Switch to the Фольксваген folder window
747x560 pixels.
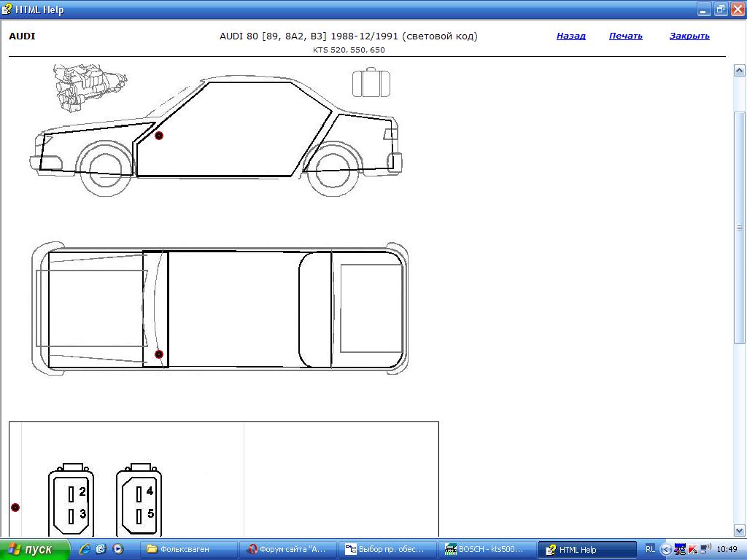[x=189, y=550]
